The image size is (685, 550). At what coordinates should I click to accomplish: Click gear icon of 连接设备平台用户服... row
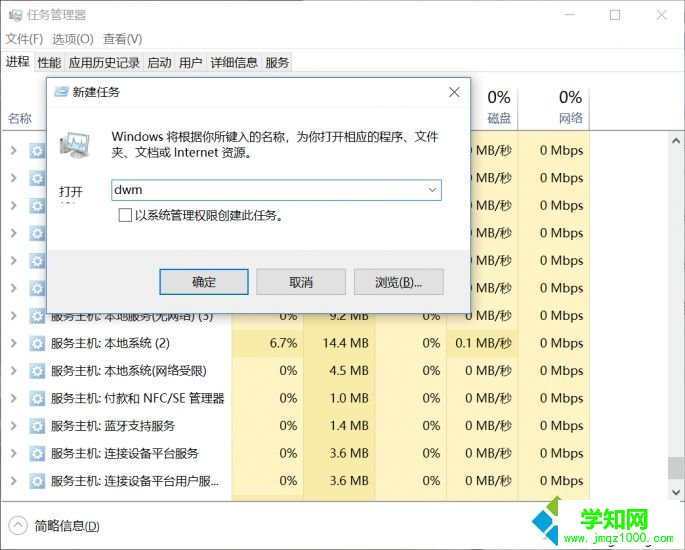(37, 481)
